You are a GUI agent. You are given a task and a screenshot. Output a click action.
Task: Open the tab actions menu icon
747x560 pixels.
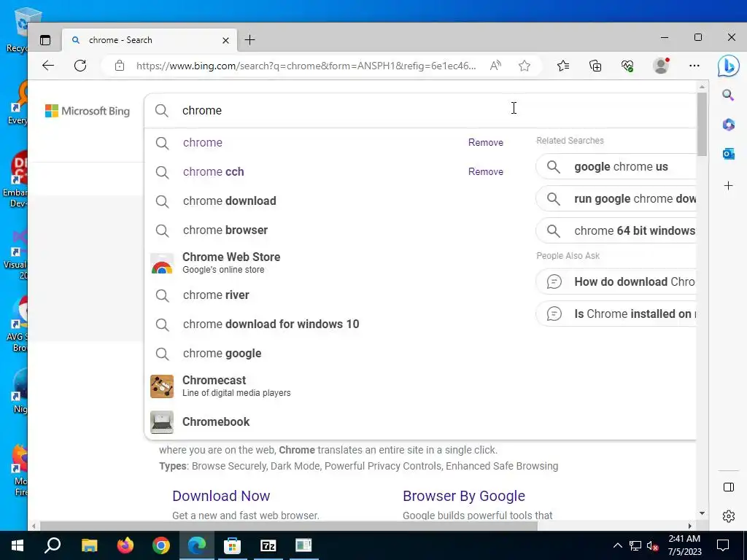click(x=45, y=41)
